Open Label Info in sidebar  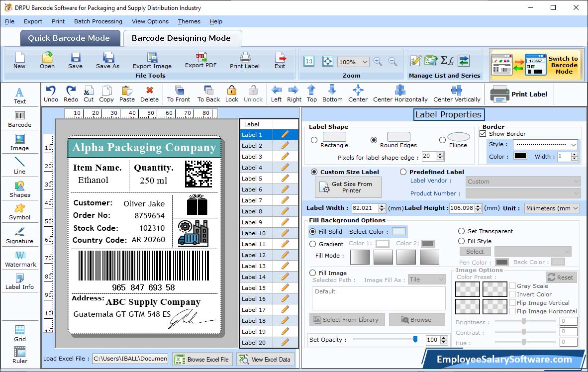click(19, 281)
